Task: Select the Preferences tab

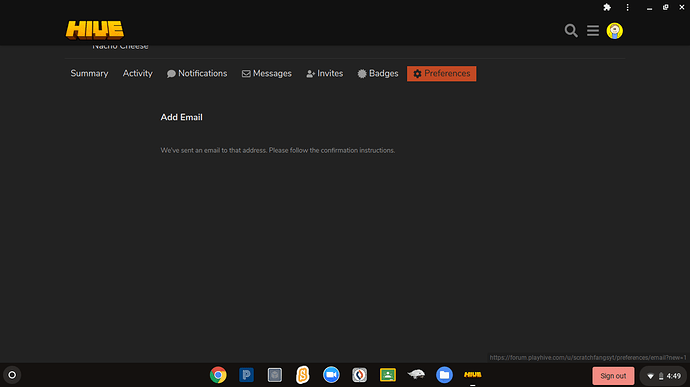Action: pyautogui.click(x=441, y=74)
